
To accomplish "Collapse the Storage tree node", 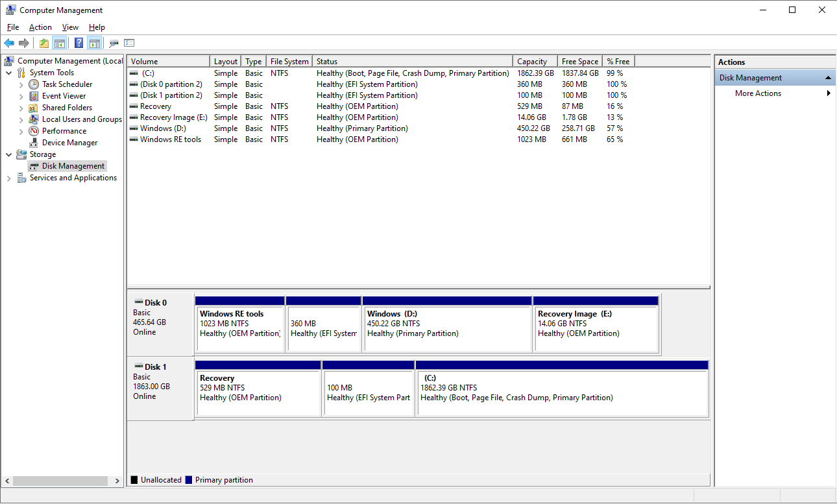I will (x=9, y=154).
